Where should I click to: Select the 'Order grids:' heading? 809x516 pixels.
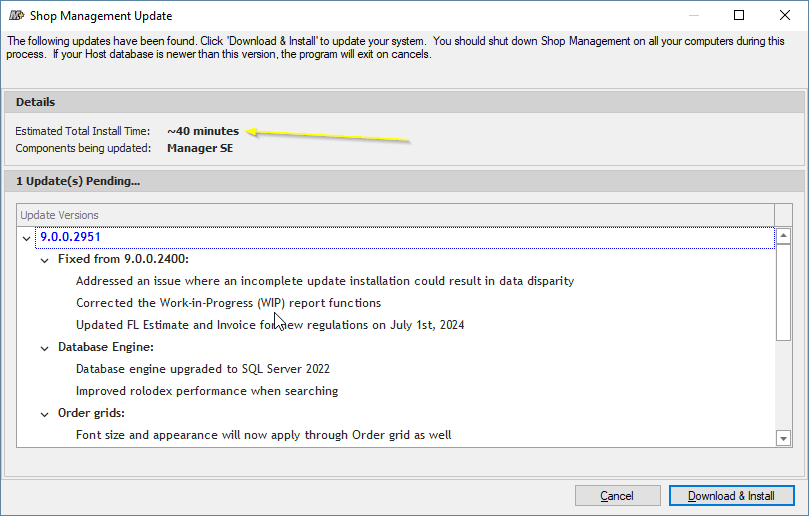[91, 413]
